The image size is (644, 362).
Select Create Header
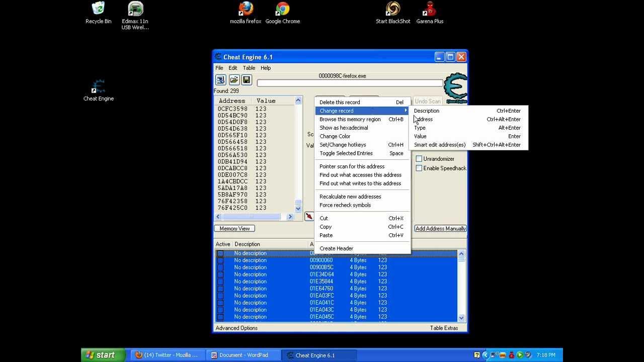pos(362,248)
